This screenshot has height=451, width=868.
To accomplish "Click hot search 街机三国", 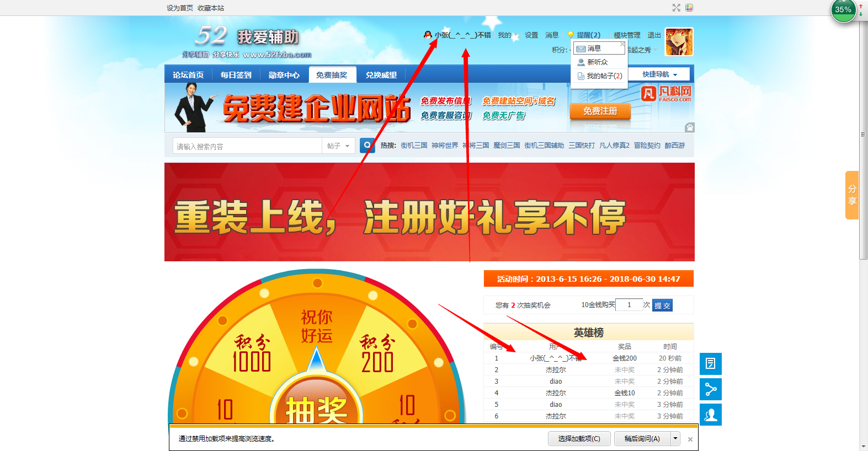I will coord(414,146).
